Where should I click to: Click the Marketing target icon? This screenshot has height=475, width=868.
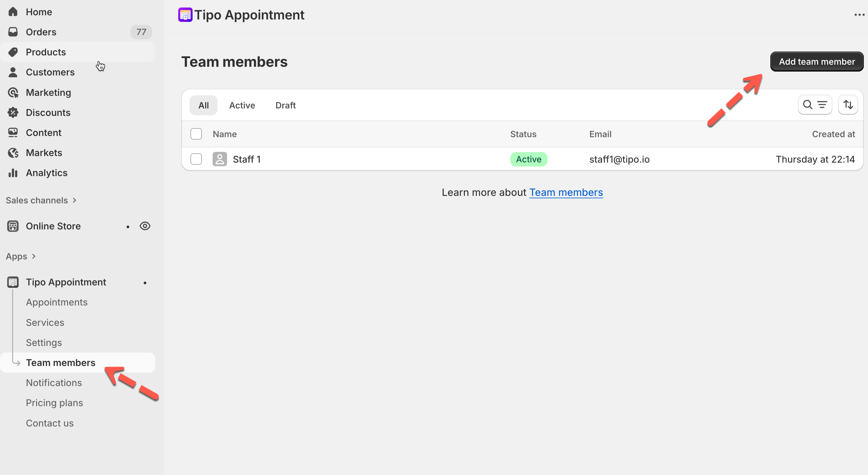(x=13, y=92)
